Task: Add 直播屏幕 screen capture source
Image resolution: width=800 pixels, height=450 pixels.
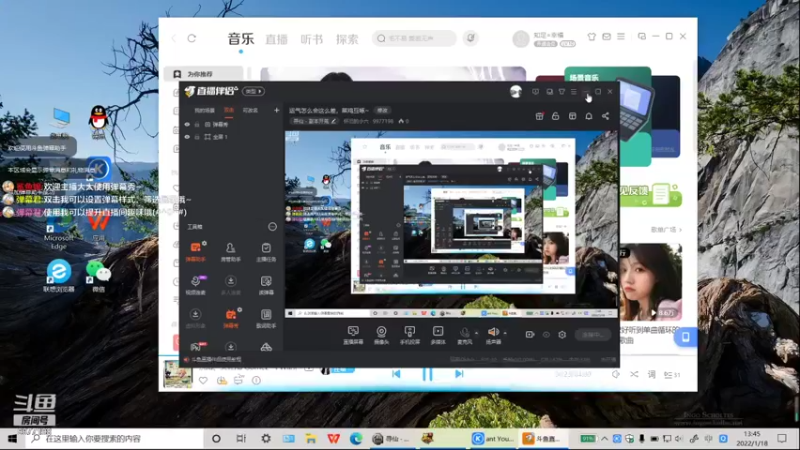Action: 353,335
